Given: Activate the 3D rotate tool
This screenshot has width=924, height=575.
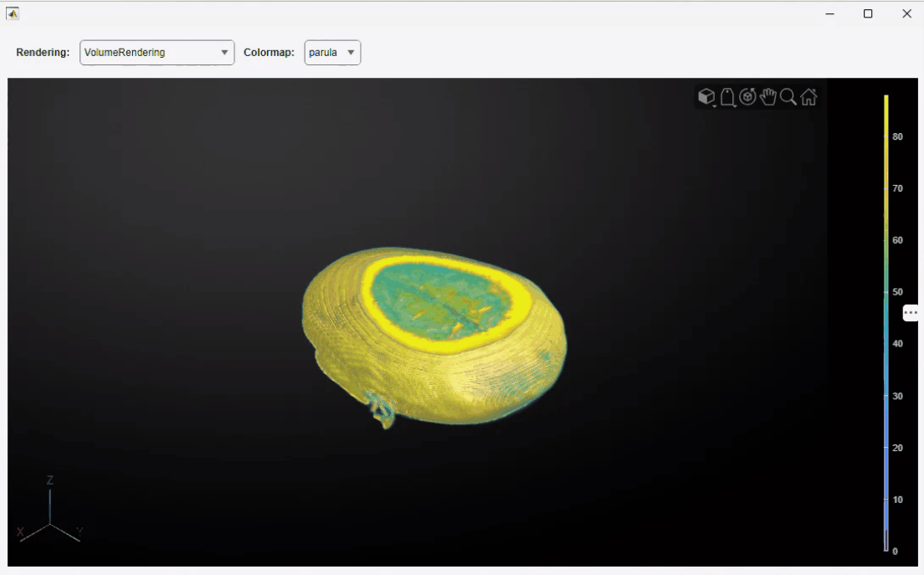Looking at the screenshot, I should click(747, 96).
